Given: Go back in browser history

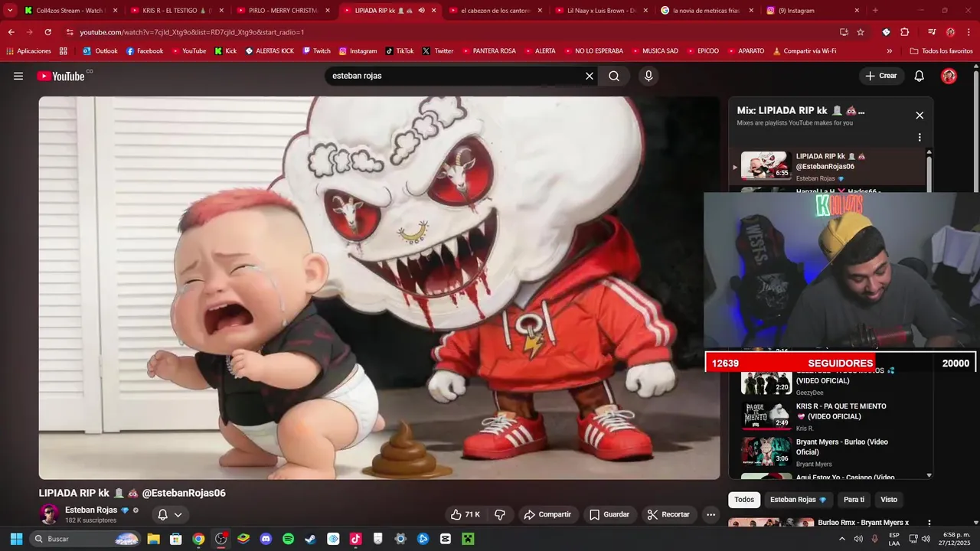Looking at the screenshot, I should click(11, 32).
